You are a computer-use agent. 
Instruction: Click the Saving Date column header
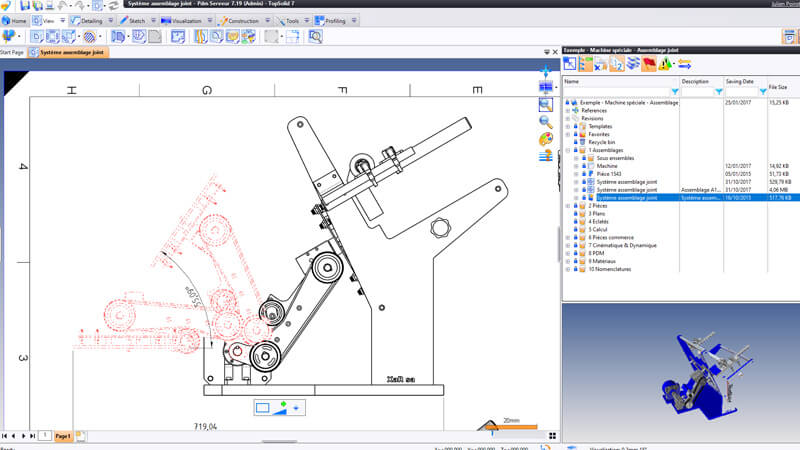[740, 81]
